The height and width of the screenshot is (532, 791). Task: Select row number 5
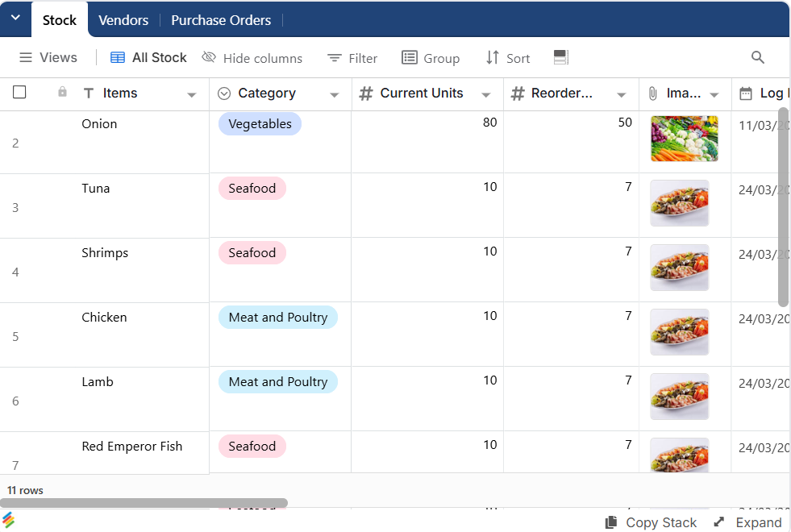coord(15,337)
